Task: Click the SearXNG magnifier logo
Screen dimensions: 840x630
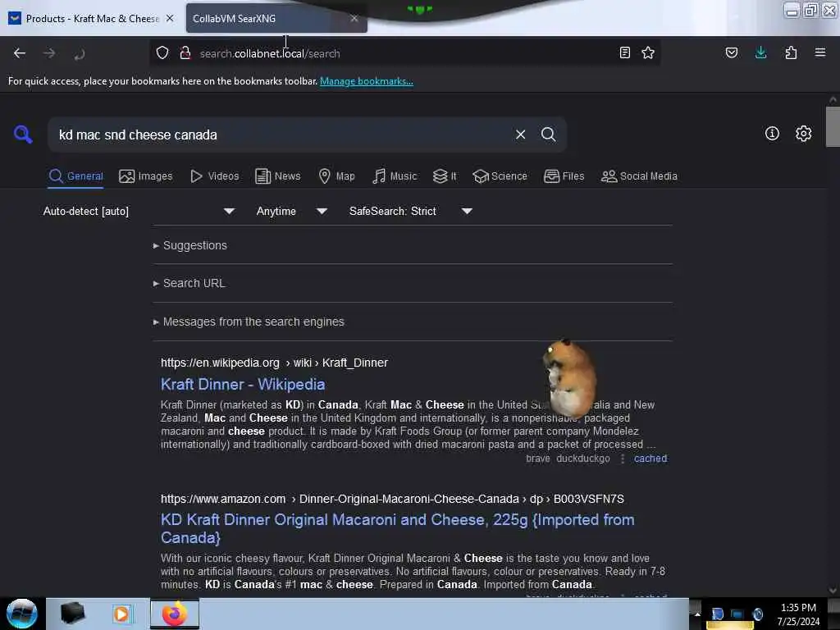Action: point(23,134)
